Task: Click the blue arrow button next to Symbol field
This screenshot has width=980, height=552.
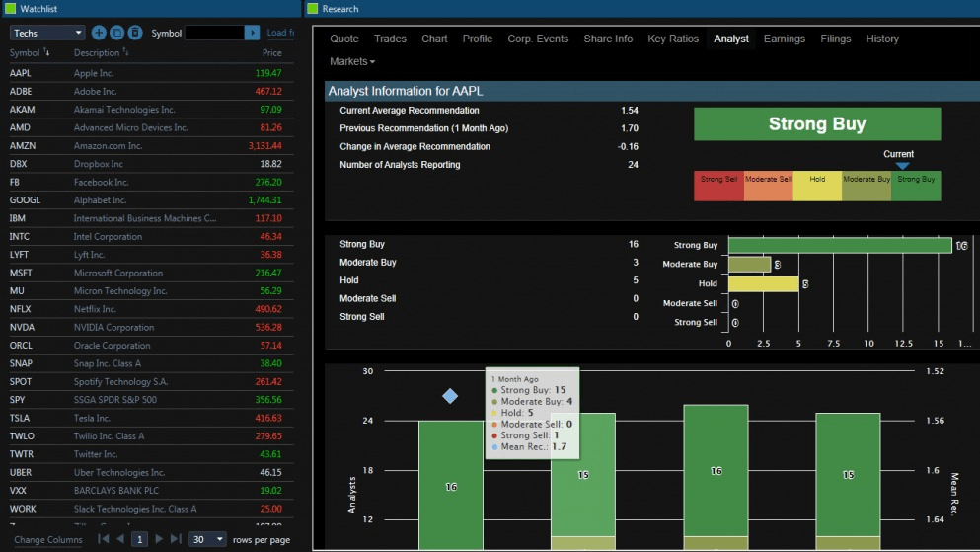Action: (x=252, y=33)
